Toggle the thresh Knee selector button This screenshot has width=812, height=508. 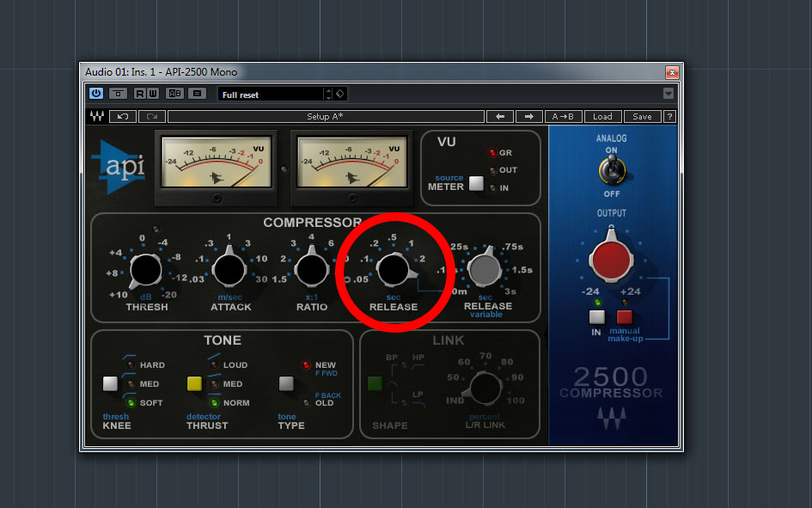pos(110,383)
